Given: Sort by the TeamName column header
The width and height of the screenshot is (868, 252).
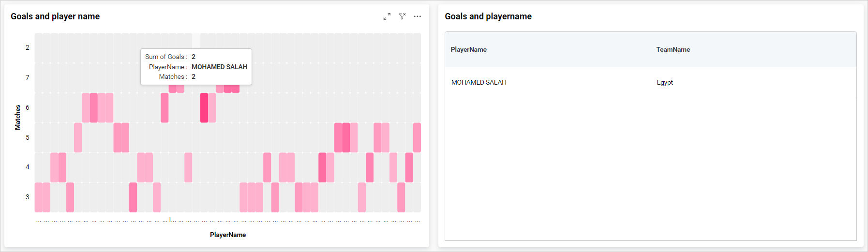Looking at the screenshot, I should tap(673, 49).
